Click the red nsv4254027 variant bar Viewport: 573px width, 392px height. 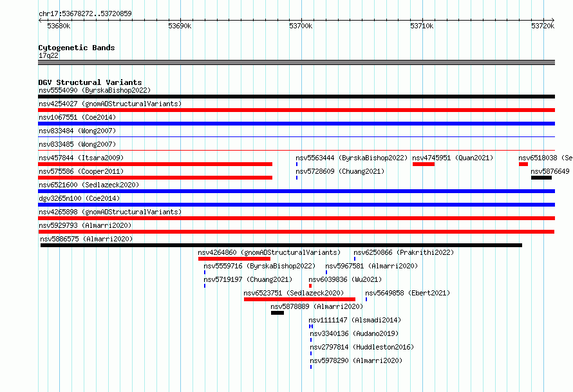[296, 110]
